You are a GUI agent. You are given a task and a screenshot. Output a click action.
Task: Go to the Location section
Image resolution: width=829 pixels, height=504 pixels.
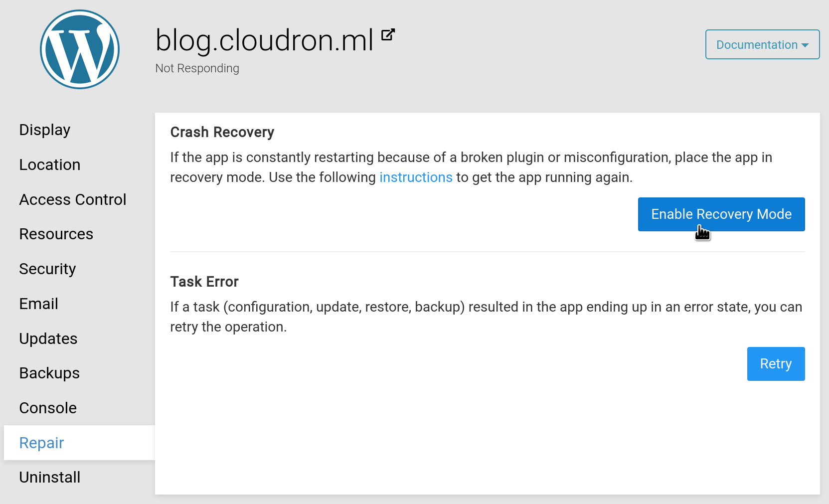point(50,165)
